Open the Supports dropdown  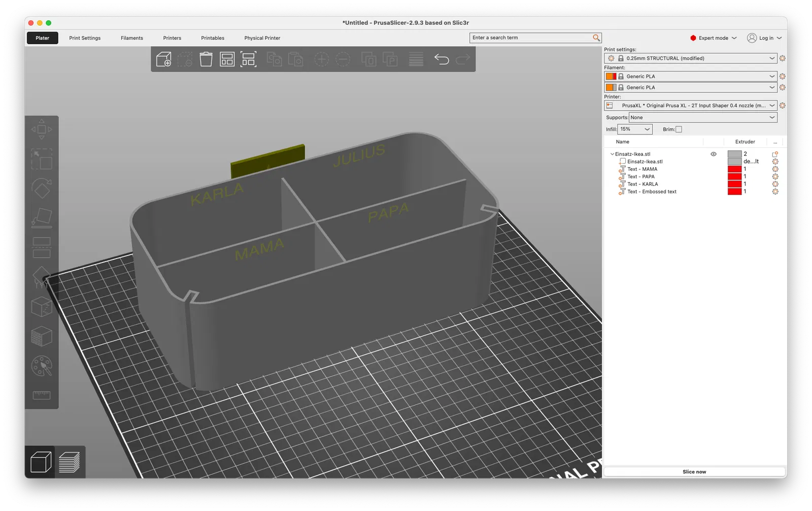tap(703, 117)
